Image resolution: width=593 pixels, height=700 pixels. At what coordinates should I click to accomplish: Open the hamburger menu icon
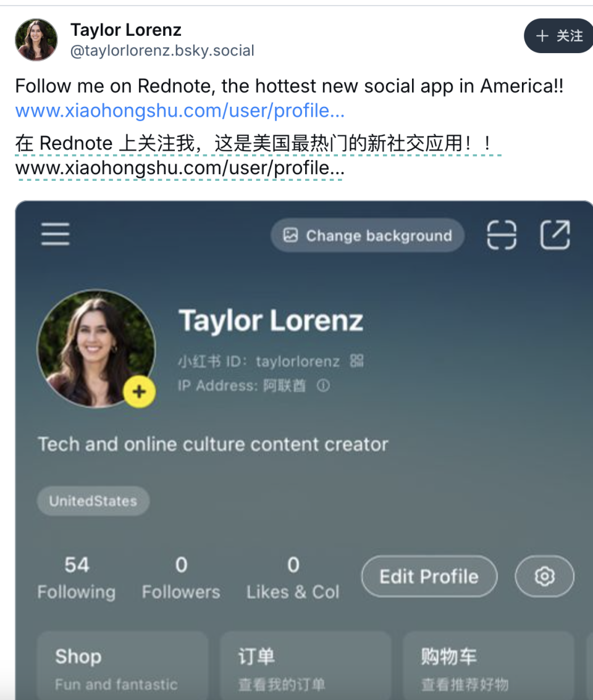coord(55,235)
